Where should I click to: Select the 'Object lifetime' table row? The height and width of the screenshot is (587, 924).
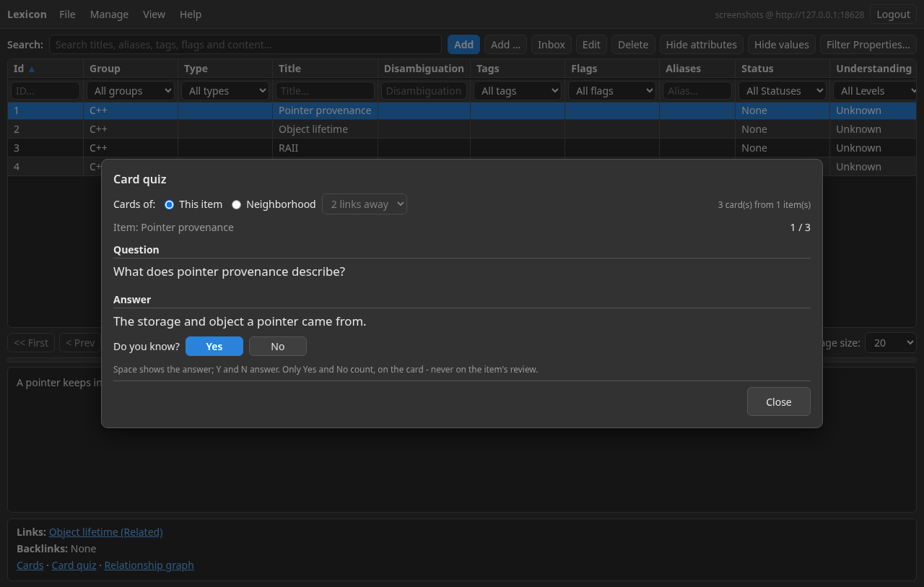pos(462,129)
